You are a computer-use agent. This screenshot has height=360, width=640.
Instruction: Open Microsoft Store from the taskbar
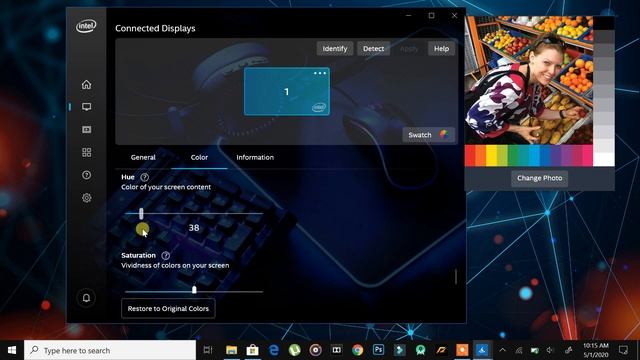[x=253, y=350]
